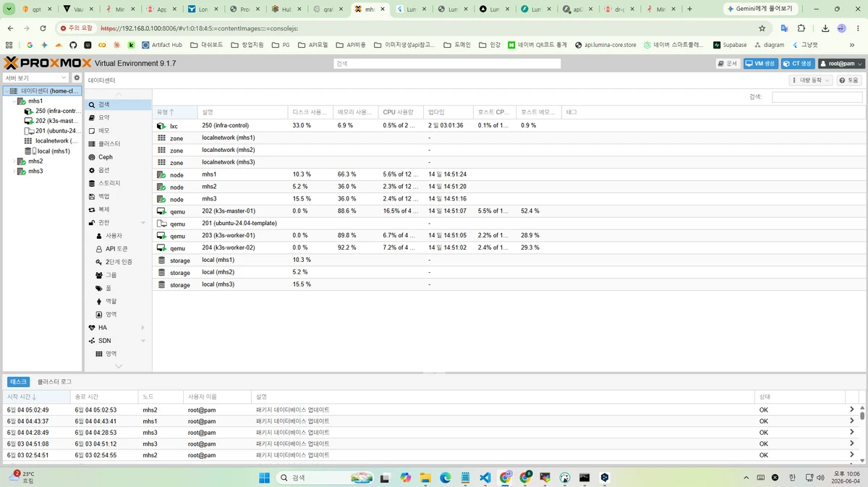Click the 도움 help button
868x487 pixels.
[849, 80]
